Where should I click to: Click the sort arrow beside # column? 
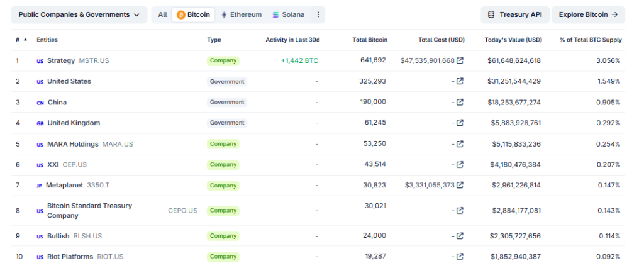25,40
